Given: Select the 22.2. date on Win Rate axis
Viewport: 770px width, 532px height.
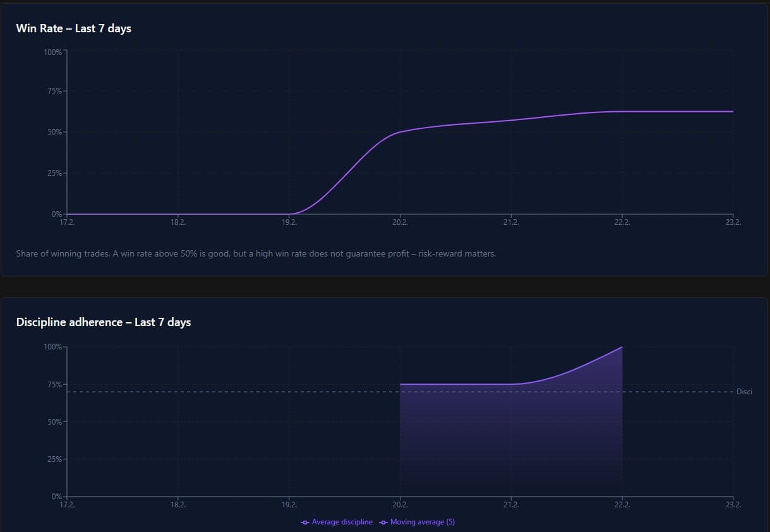Looking at the screenshot, I should click(622, 222).
